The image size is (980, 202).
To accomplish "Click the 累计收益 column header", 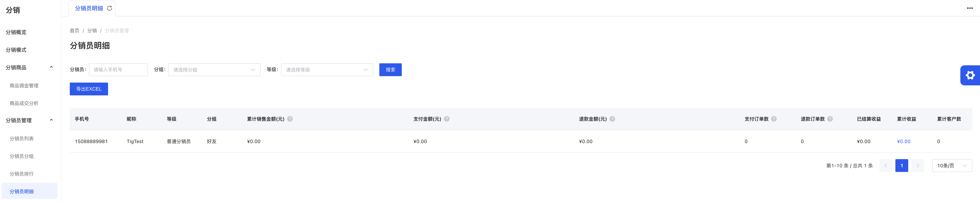I will click(907, 119).
